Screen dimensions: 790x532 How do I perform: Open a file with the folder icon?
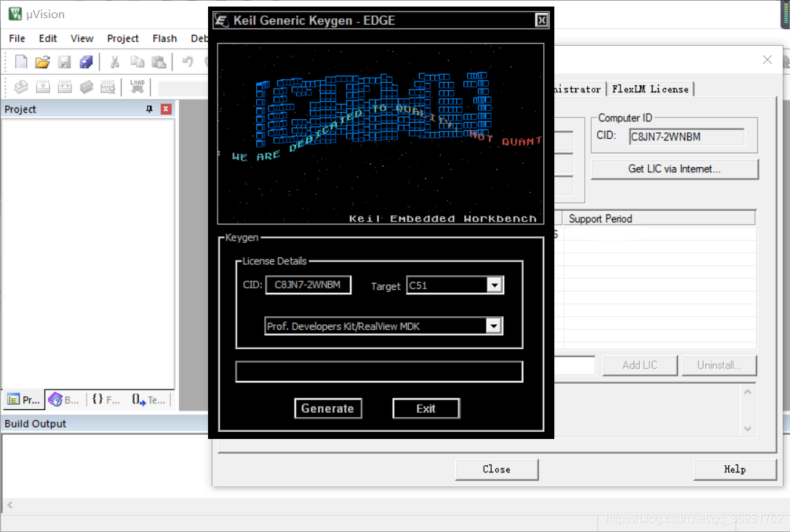pyautogui.click(x=42, y=62)
